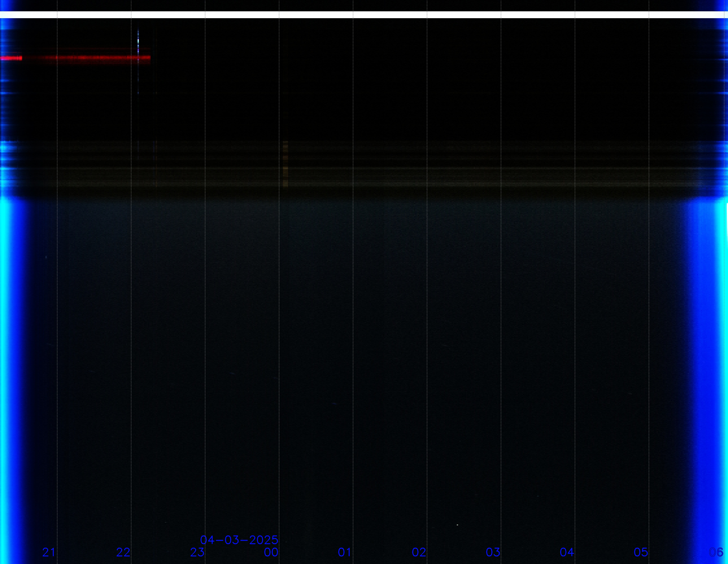728x564 pixels.
Task: Select the 01 hour label
Action: click(x=345, y=552)
